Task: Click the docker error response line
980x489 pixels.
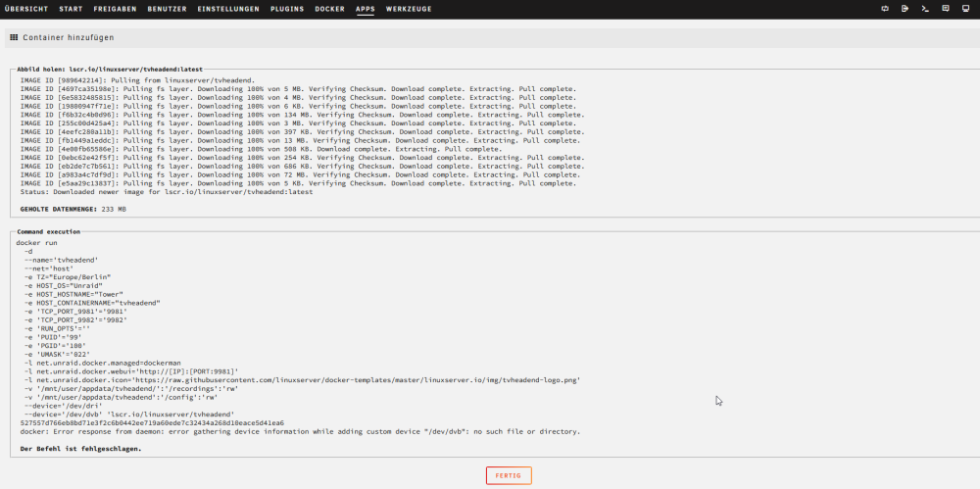Action: (300, 431)
